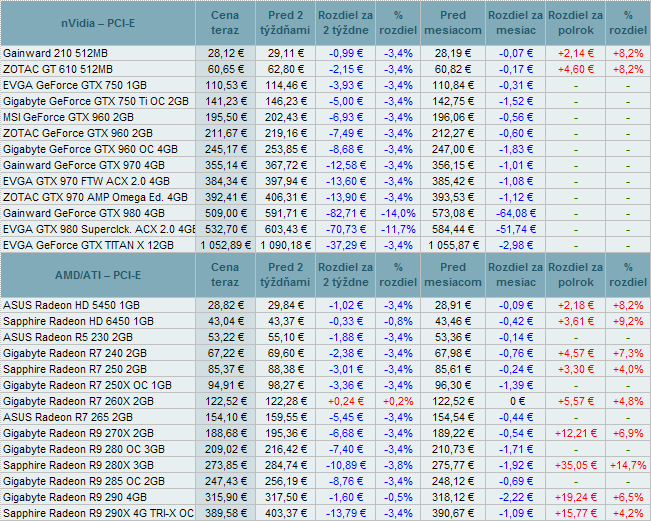
Task: Click the half-year difference +19,24 €
Action: [576, 497]
